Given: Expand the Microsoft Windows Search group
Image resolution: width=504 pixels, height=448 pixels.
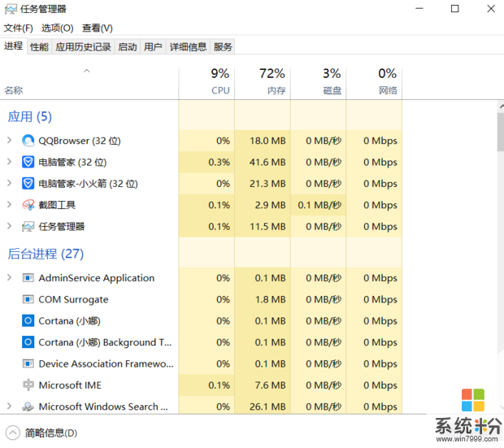Looking at the screenshot, I should coord(9,407).
